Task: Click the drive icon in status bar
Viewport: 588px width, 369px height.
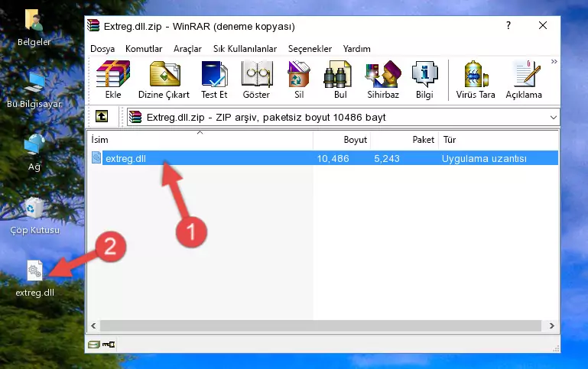Action: (94, 345)
